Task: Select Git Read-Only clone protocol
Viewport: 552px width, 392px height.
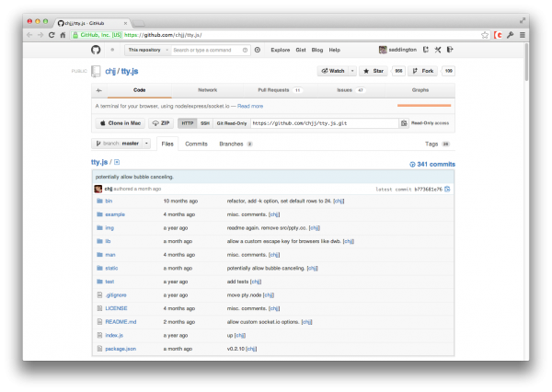Action: (x=232, y=123)
